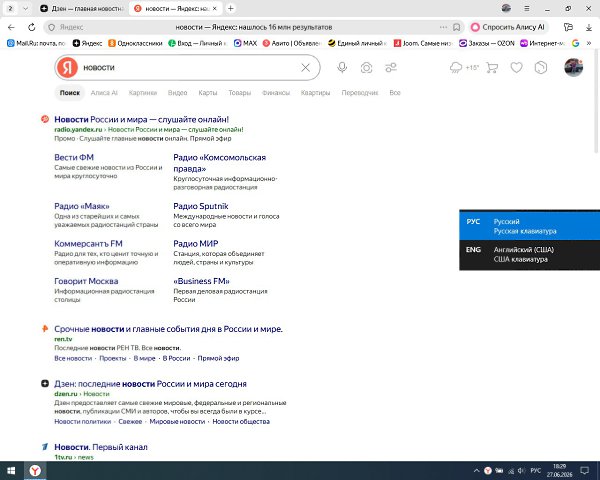Screen dimensions: 600x480
Task: Open the user profile avatar
Action: point(574,67)
